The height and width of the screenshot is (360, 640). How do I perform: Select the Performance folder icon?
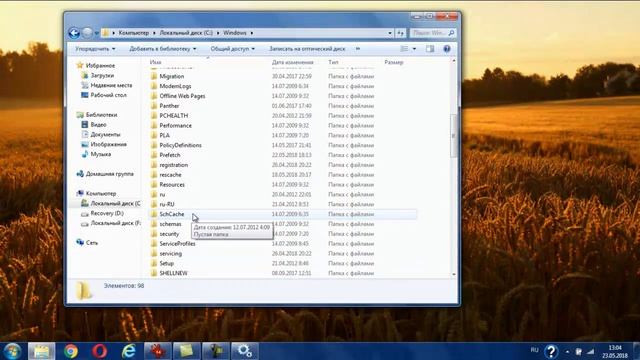154,125
